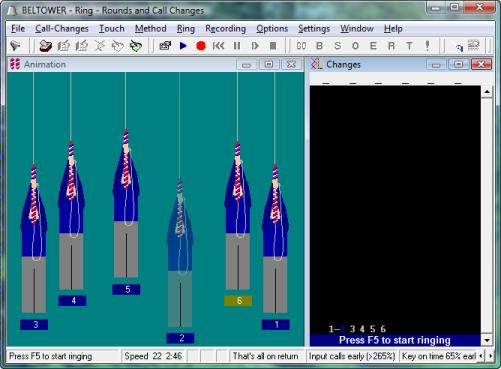Click 'Press F5 to start ringing' banner

(x=395, y=340)
